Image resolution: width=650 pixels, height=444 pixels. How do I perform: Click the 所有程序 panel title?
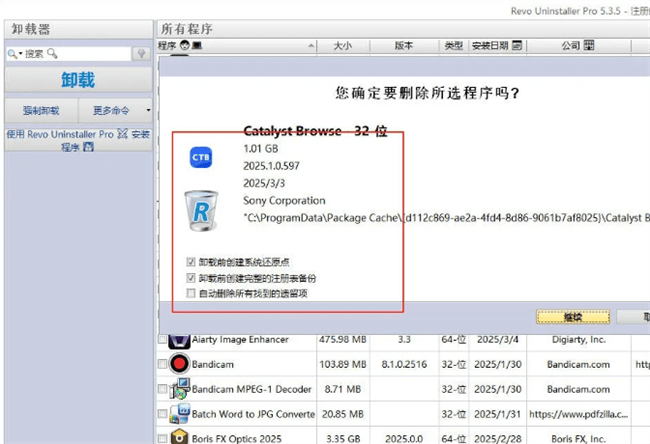click(x=187, y=29)
